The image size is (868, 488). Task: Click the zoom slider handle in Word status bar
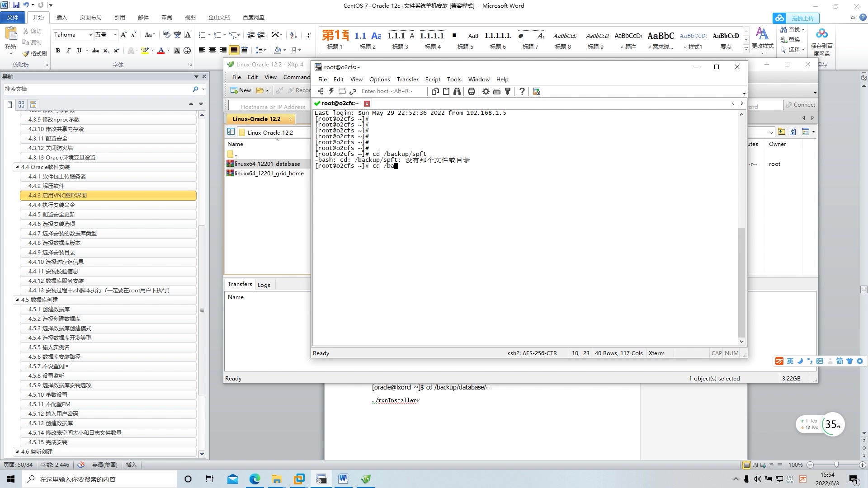pos(836,465)
